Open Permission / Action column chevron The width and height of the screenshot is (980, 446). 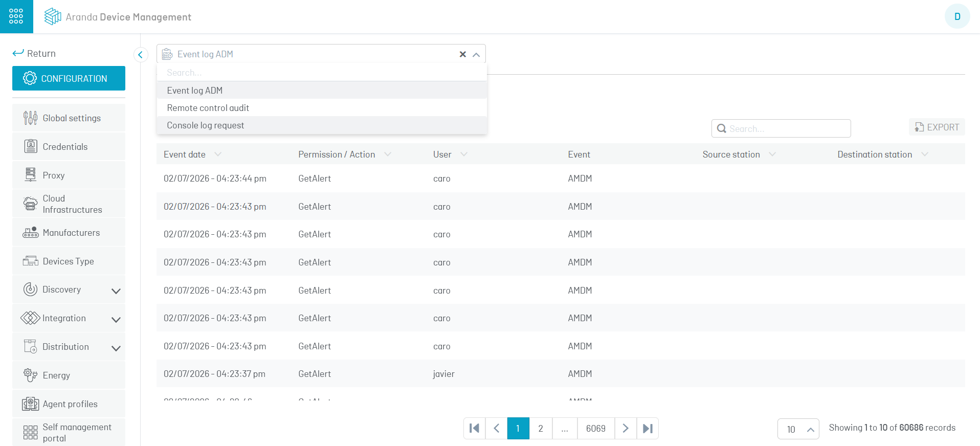[388, 154]
